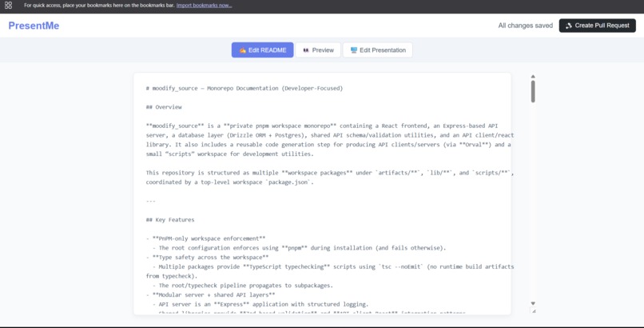The image size is (644, 328).
Task: Click line 'server, a database layer (Drizzle ORM'
Action: click(330, 135)
